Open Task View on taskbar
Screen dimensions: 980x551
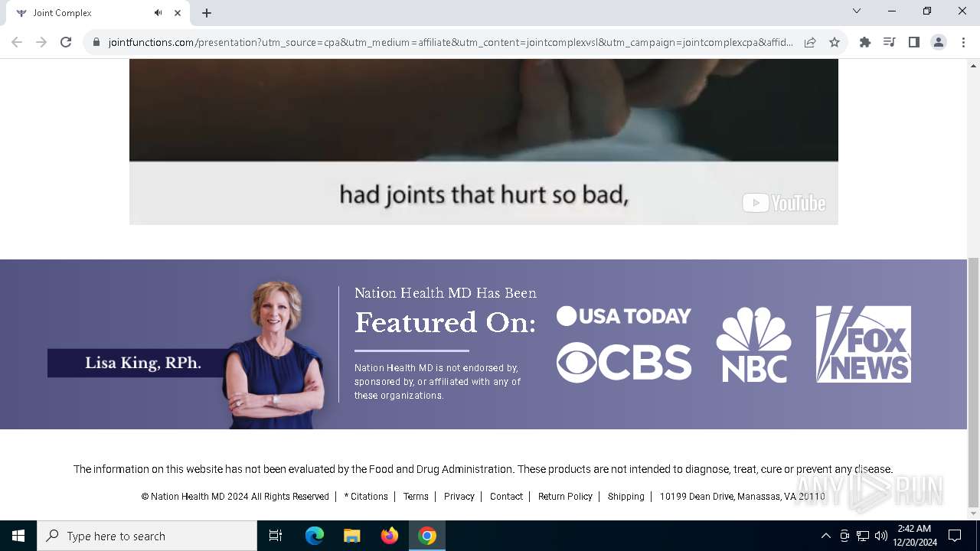(276, 536)
